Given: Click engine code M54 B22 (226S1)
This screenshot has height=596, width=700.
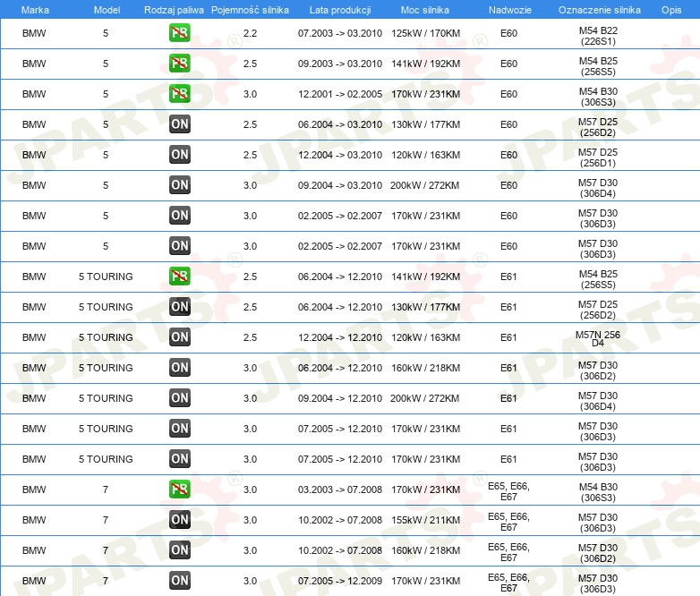Looking at the screenshot, I should 598,36.
